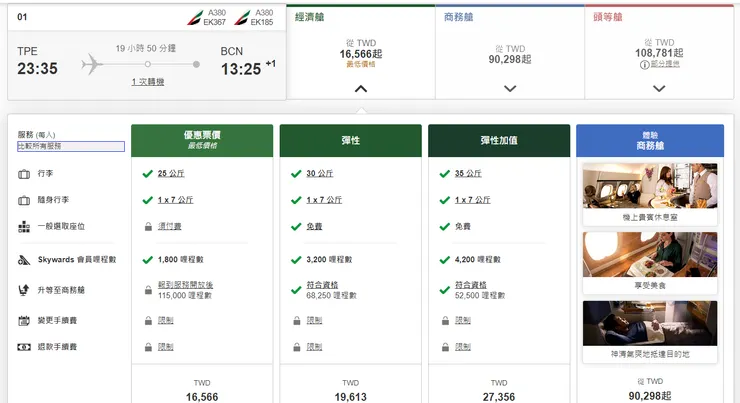740x403 pixels.
Task: Open the 比較所有服務 compare link
Action: pyautogui.click(x=70, y=146)
